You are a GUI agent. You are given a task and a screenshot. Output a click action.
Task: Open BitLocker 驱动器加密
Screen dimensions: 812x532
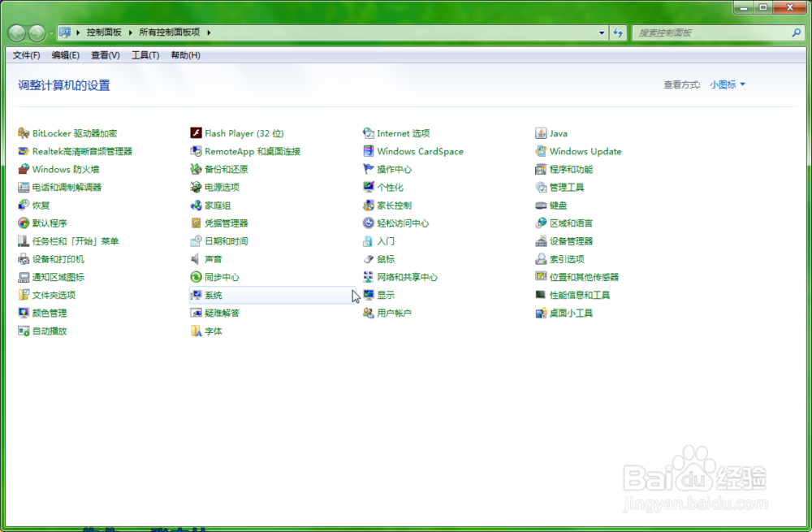pyautogui.click(x=67, y=133)
